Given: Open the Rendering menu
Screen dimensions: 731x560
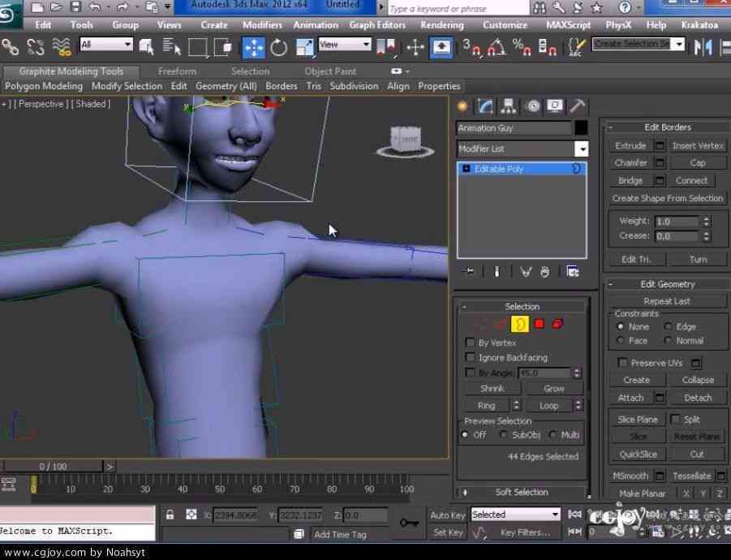Looking at the screenshot, I should coord(441,24).
